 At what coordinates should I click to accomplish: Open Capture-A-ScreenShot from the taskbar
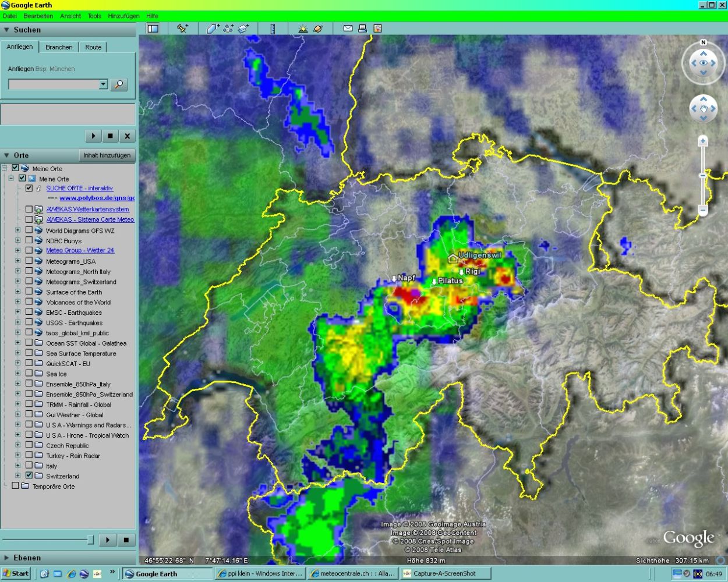(x=445, y=573)
